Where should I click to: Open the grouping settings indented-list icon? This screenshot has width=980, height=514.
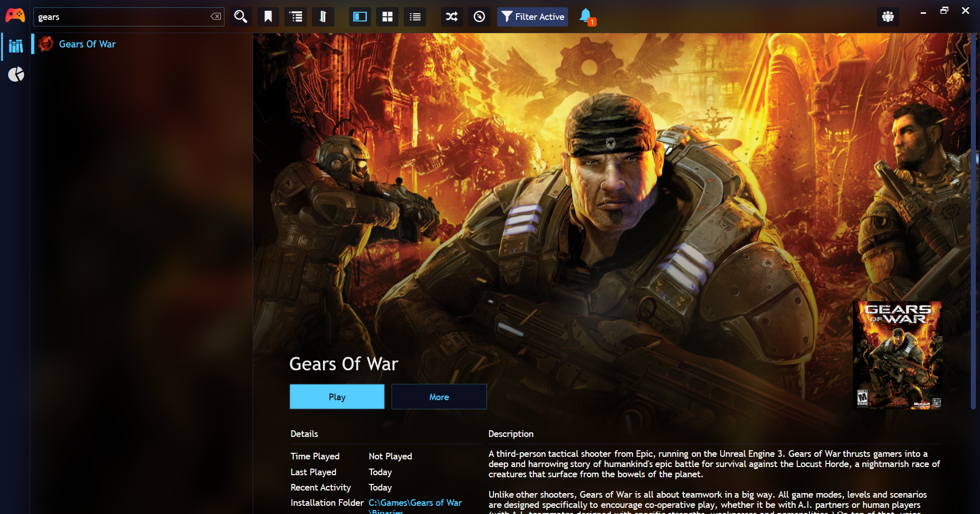pyautogui.click(x=296, y=17)
